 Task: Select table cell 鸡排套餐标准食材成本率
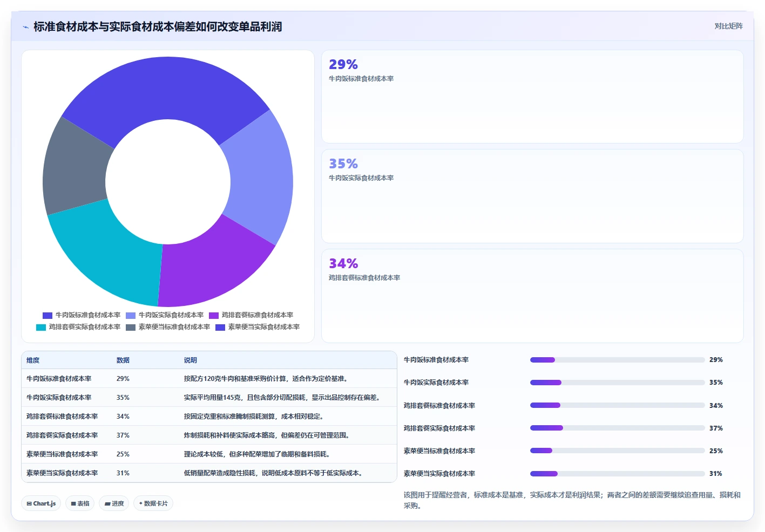(x=62, y=417)
